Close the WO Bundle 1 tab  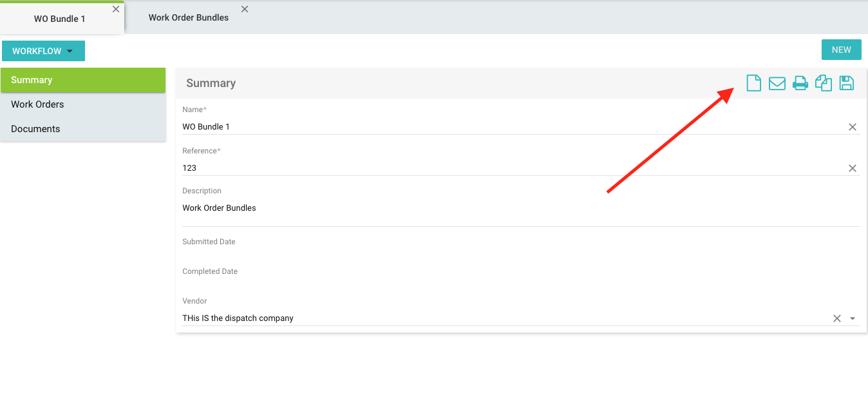(x=116, y=9)
